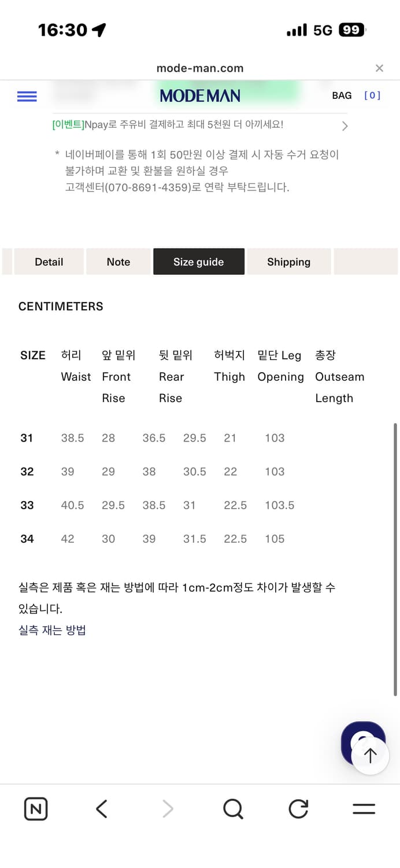Viewport: 400px width, 868px height.
Task: View the Shipping tab
Action: point(288,262)
